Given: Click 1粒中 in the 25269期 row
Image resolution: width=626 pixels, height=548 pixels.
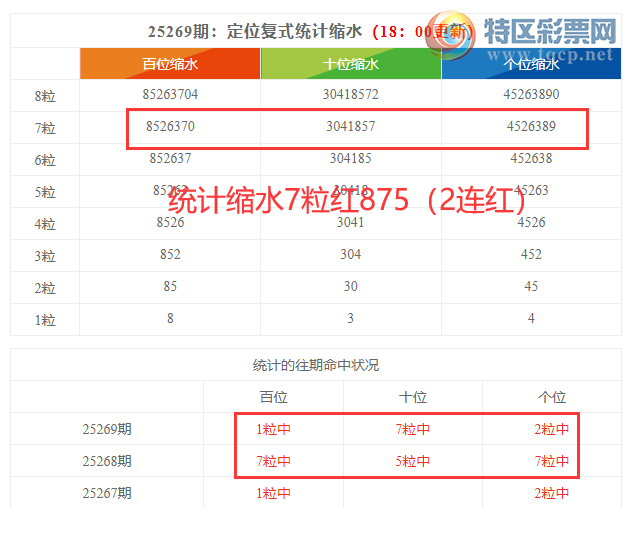Looking at the screenshot, I should (x=273, y=429).
